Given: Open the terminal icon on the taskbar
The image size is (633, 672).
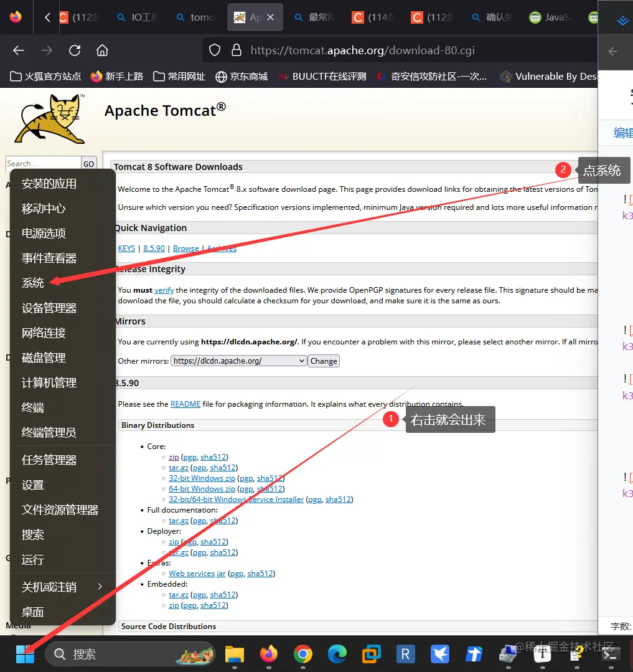Looking at the screenshot, I should (611, 654).
